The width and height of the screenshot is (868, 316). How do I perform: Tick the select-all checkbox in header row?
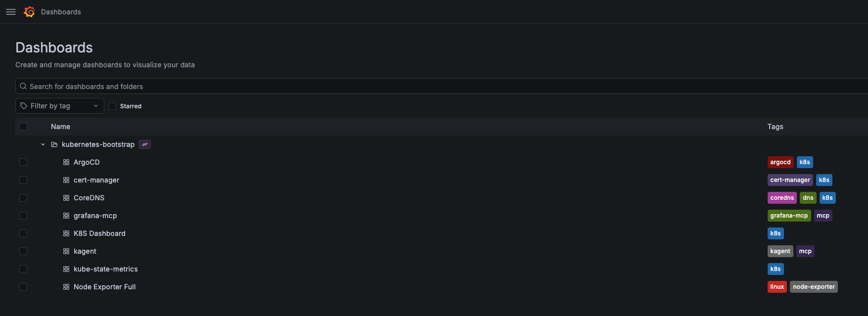(x=23, y=127)
